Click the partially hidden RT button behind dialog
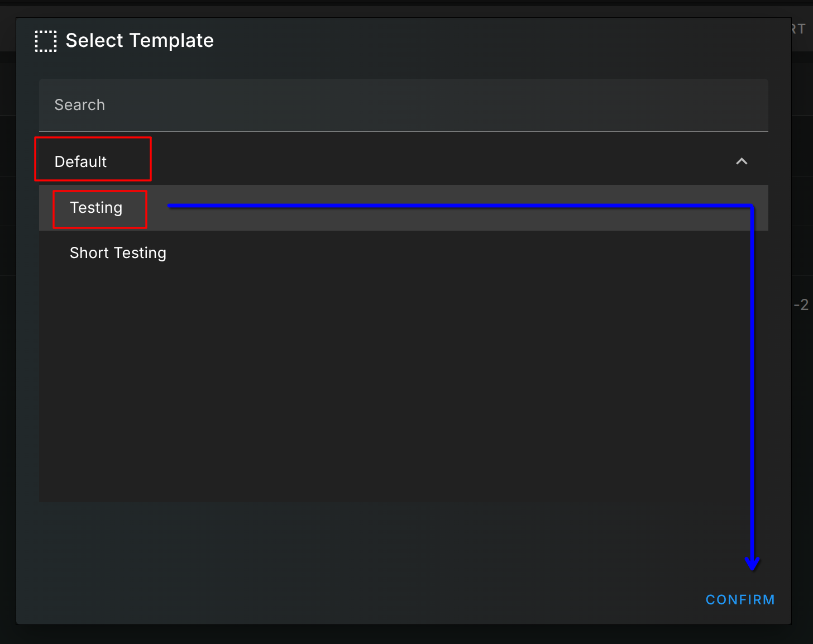This screenshot has height=644, width=813. pyautogui.click(x=799, y=28)
